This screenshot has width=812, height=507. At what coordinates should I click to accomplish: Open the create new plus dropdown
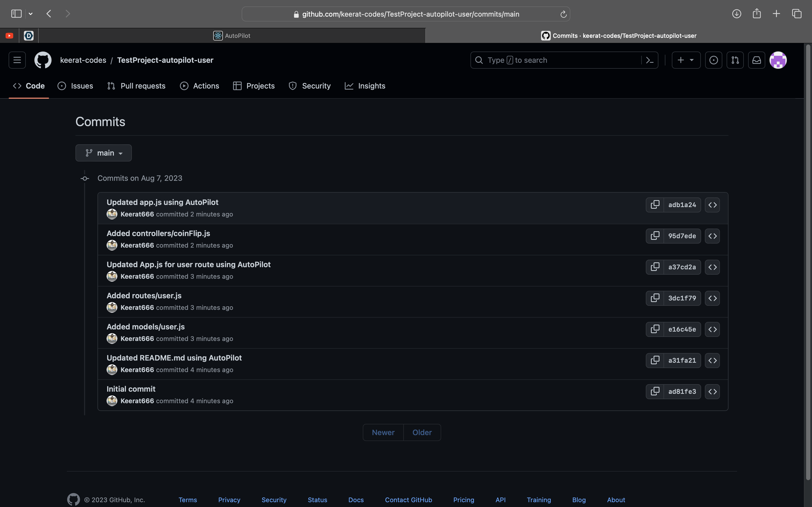[686, 60]
